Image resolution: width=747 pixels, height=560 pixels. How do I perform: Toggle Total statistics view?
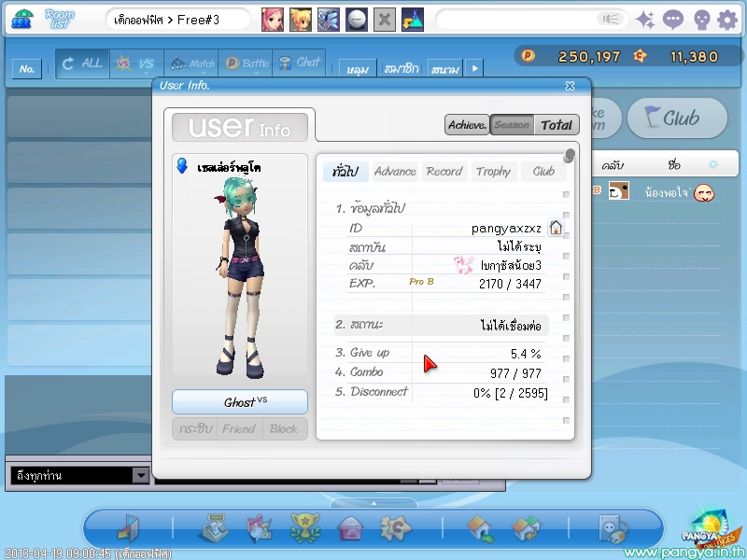point(557,125)
